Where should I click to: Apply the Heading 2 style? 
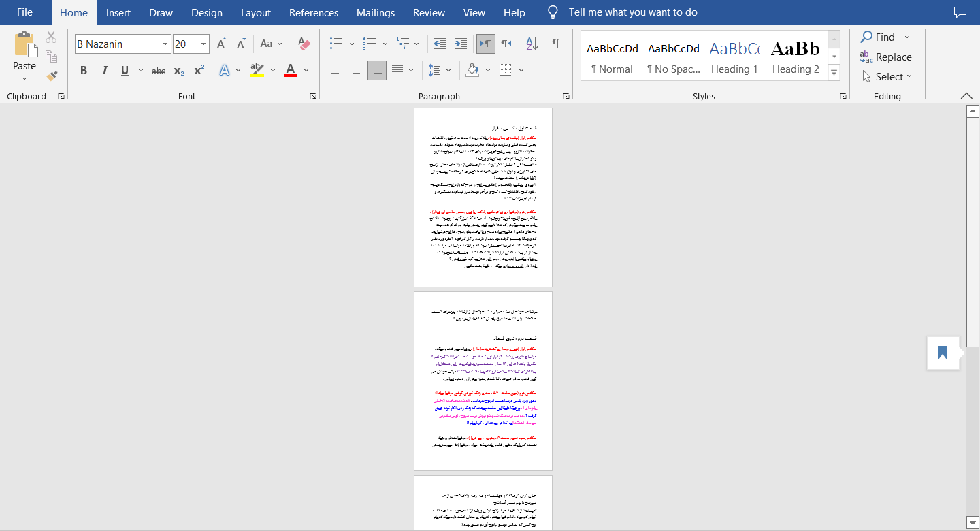click(796, 57)
